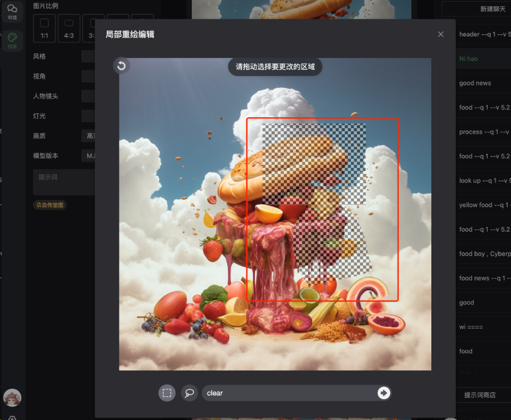Switch to the Ni hao chat entry
Screen dimensions: 511x420
point(483,58)
